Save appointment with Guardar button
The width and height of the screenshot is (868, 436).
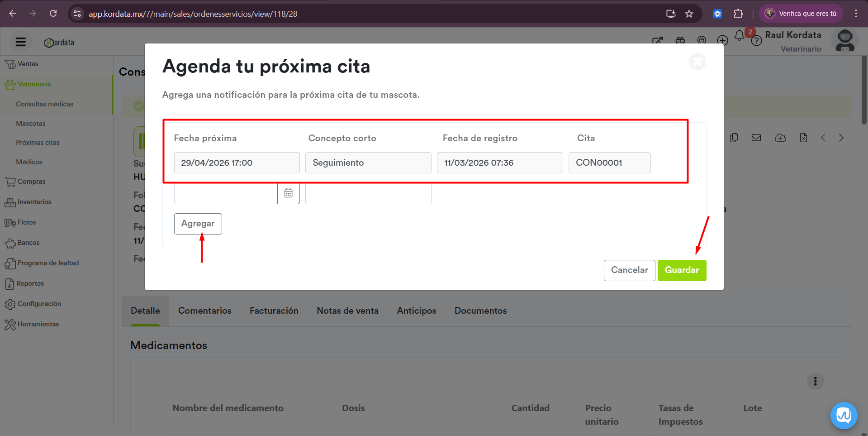point(682,270)
